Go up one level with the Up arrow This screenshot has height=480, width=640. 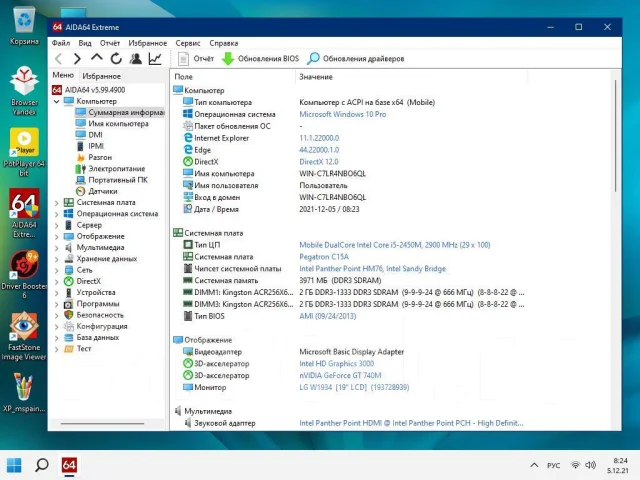(97, 58)
